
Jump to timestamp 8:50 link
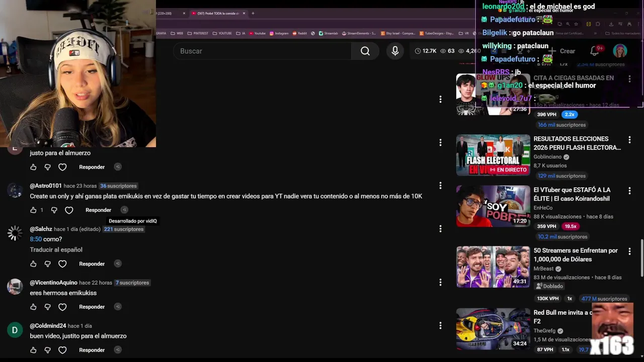tap(36, 239)
